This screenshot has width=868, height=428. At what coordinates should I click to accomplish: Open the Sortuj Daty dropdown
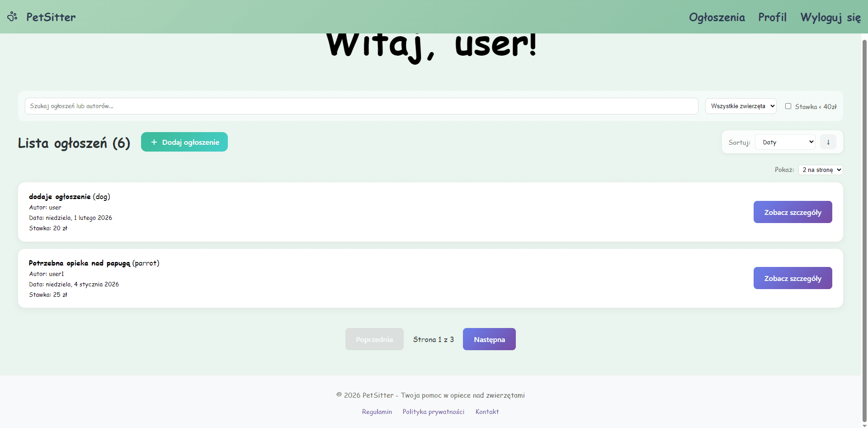pos(785,142)
